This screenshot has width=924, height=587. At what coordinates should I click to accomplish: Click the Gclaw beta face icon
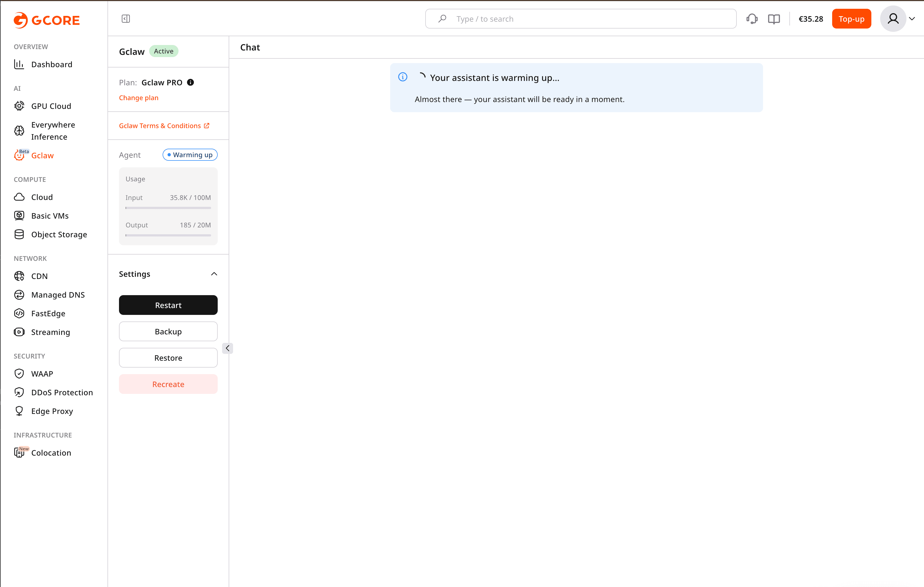coord(19,156)
